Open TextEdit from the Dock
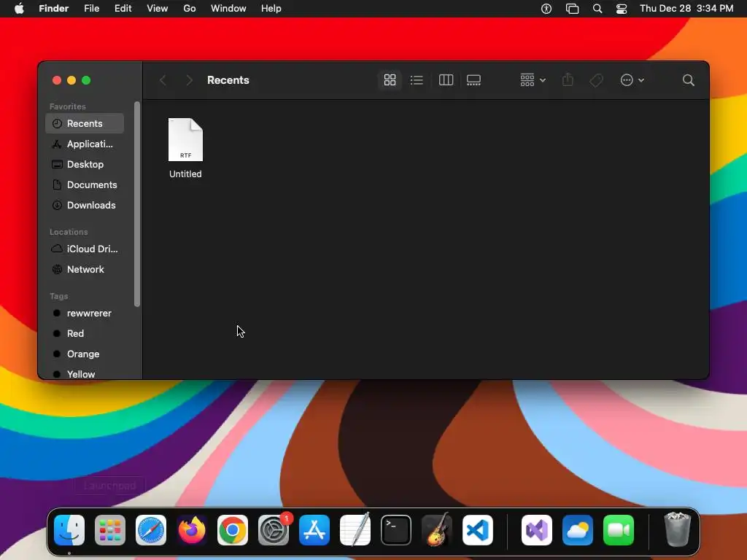Image resolution: width=747 pixels, height=560 pixels. point(355,529)
